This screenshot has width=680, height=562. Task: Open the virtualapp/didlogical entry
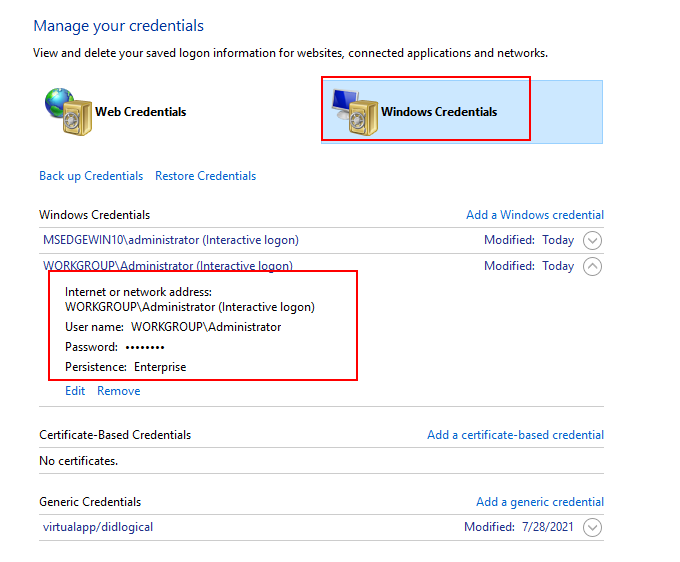[x=98, y=527]
